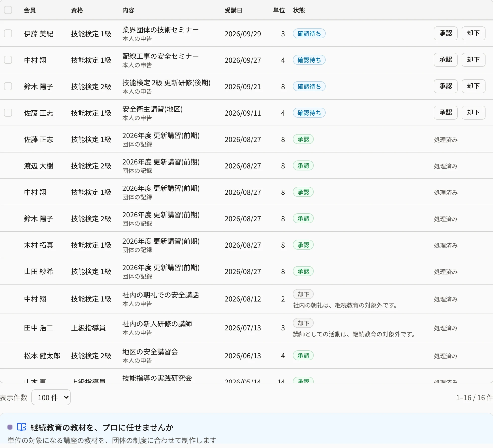Click the 単位 column header
493x448 pixels.
(279, 10)
